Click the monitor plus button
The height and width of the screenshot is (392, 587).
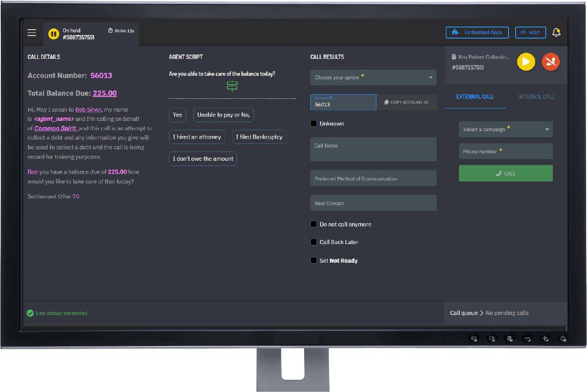(545, 338)
